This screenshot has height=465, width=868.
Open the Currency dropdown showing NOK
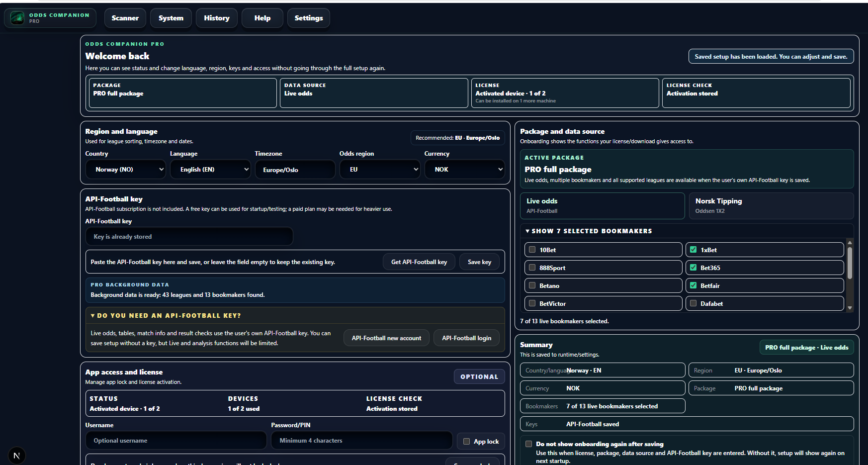pos(465,170)
